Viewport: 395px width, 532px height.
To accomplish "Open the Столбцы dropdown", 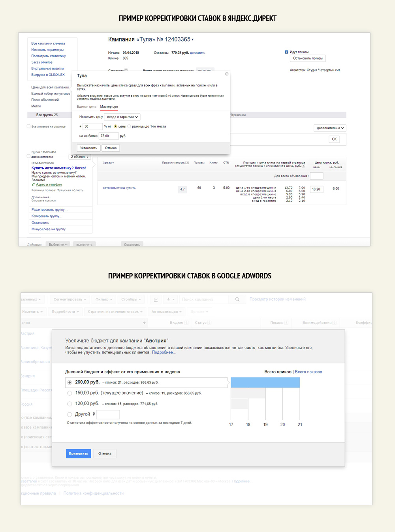I will [x=131, y=299].
